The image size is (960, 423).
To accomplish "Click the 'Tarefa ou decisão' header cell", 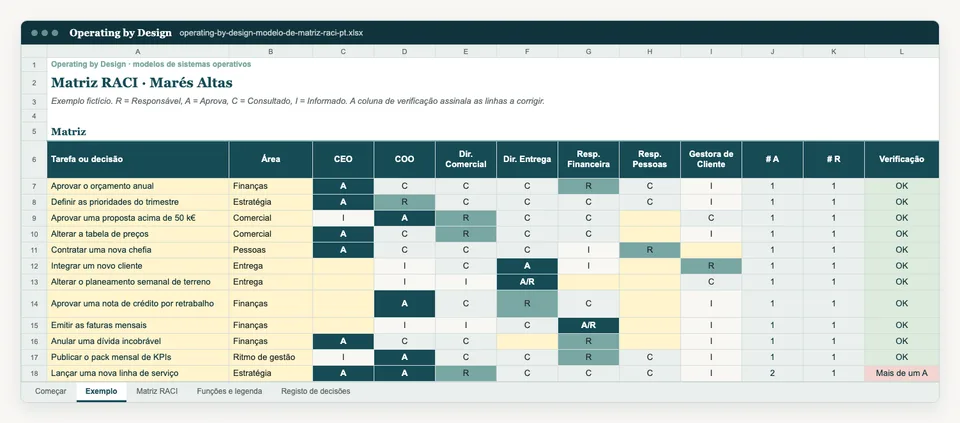I will (x=138, y=159).
